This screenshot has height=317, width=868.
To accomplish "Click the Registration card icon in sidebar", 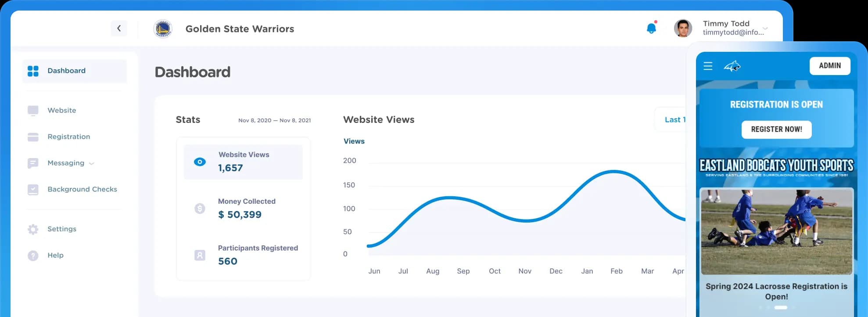I will [x=33, y=137].
